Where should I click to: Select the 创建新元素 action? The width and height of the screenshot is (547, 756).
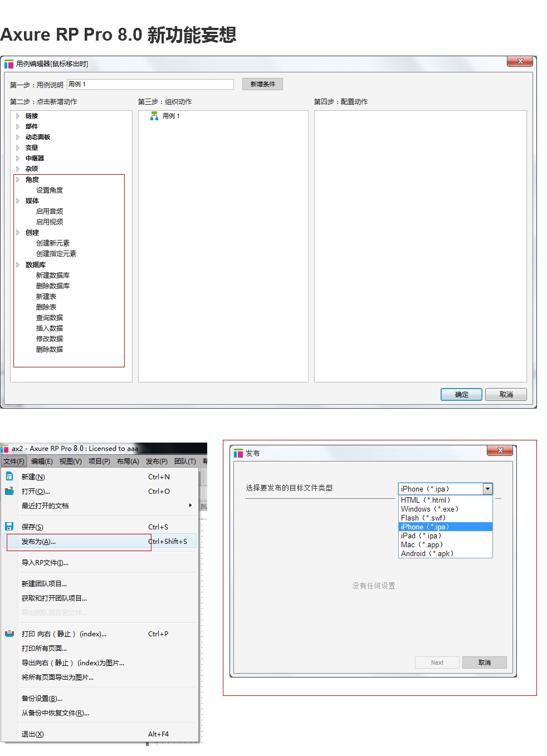tap(53, 243)
